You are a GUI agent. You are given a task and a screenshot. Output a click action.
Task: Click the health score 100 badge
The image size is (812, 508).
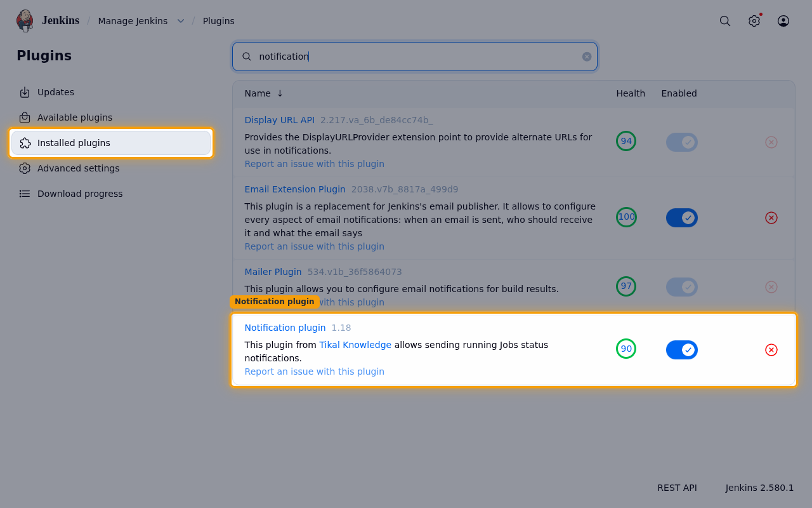626,217
